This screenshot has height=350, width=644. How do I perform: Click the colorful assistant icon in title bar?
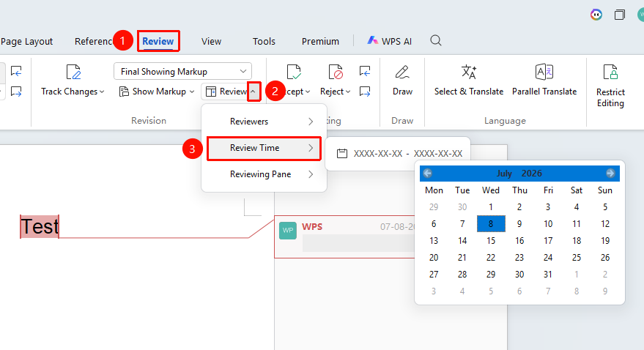tap(596, 15)
